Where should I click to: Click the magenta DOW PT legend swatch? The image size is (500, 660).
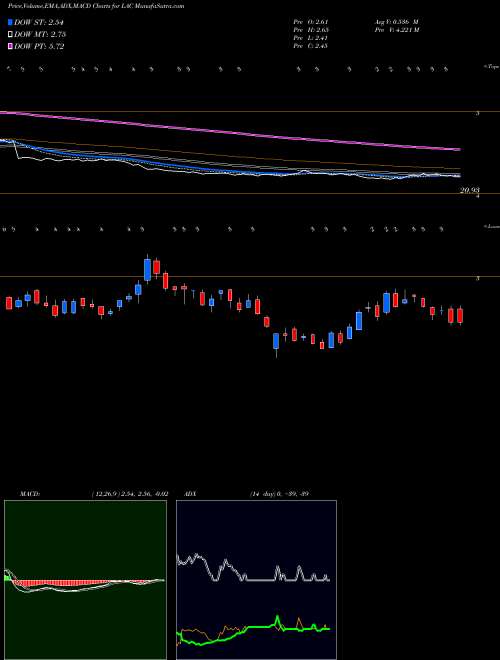click(11, 46)
